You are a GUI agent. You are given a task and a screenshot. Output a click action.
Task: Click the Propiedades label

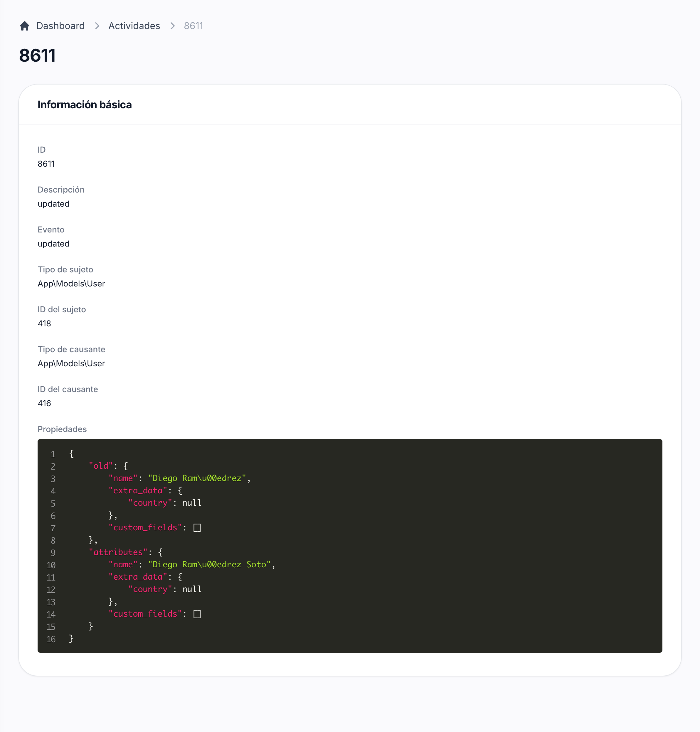(62, 429)
